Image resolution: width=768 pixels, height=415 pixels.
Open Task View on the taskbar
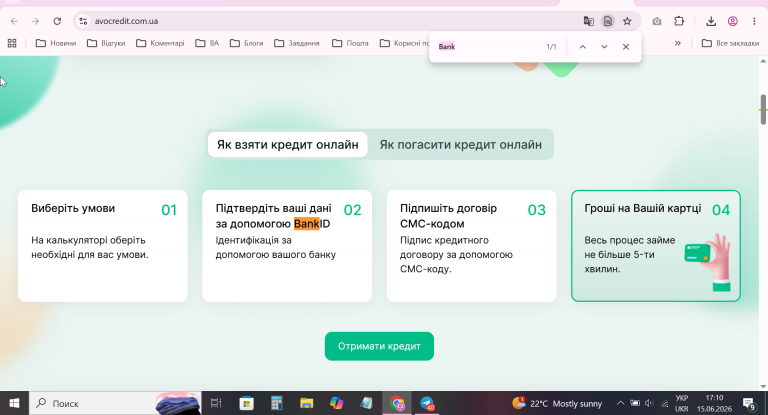click(x=216, y=403)
